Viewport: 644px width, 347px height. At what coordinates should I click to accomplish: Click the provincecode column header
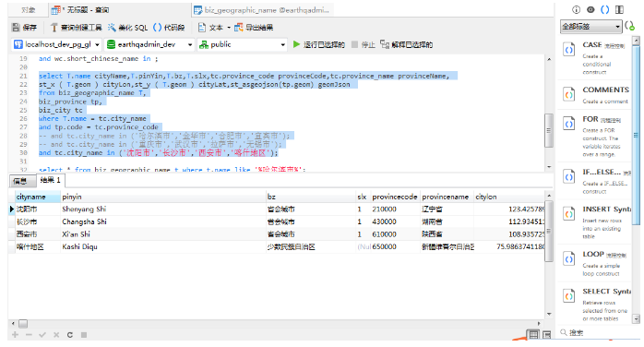[395, 197]
